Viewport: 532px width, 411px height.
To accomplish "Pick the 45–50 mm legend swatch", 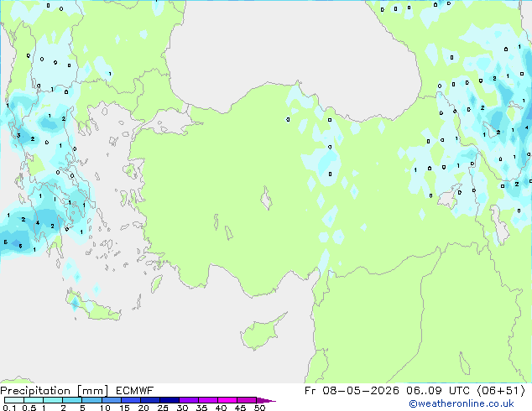I will pos(247,400).
